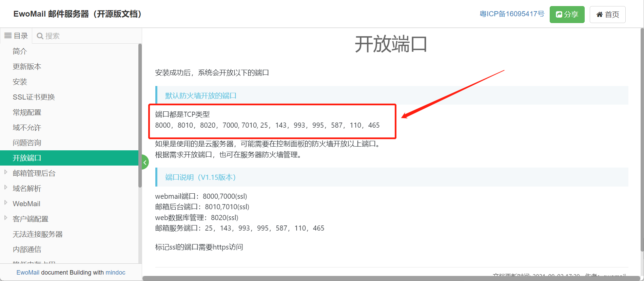Click the green sidebar collapse arrow icon

pyautogui.click(x=145, y=162)
